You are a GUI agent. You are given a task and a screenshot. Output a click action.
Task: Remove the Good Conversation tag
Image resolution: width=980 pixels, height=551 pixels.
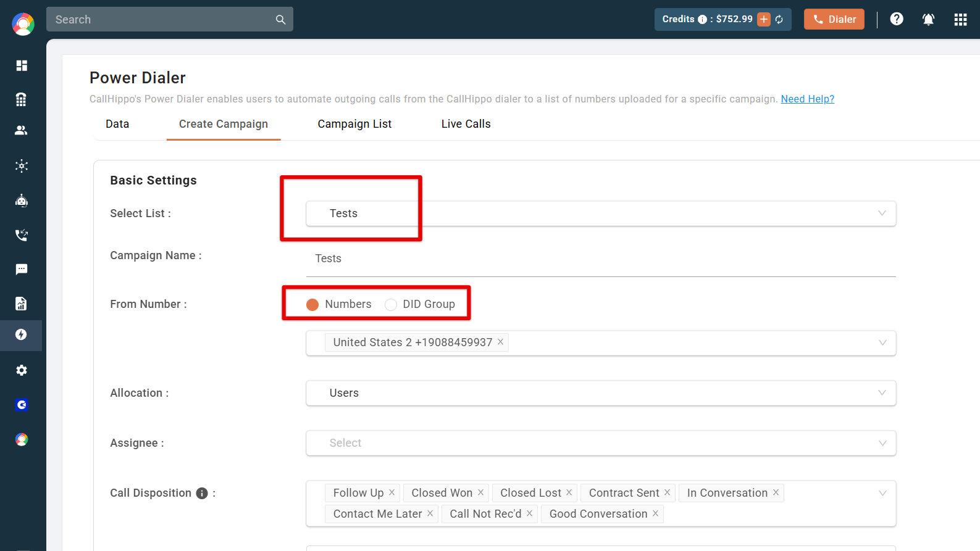(x=655, y=513)
